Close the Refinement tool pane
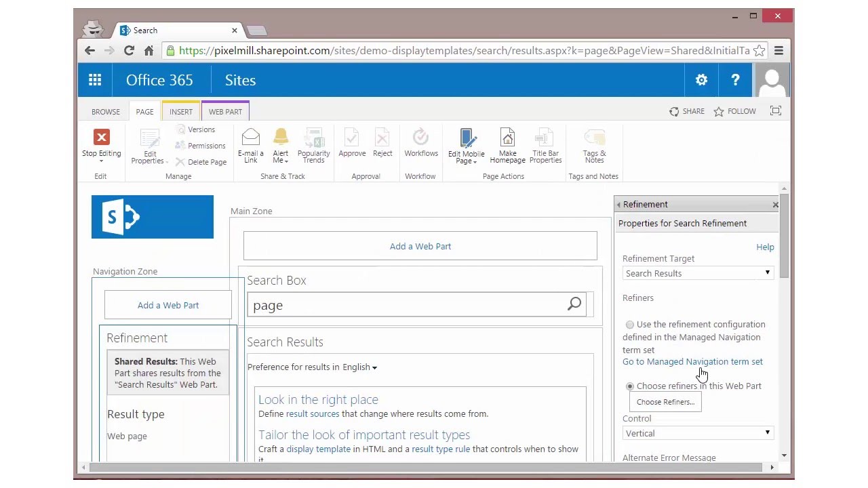This screenshot has width=868, height=488. tap(775, 204)
